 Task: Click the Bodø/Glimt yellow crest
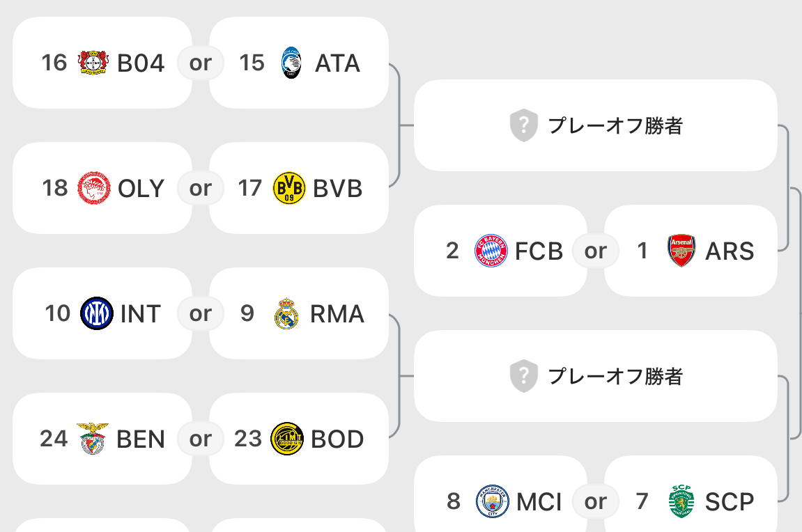[x=287, y=439]
